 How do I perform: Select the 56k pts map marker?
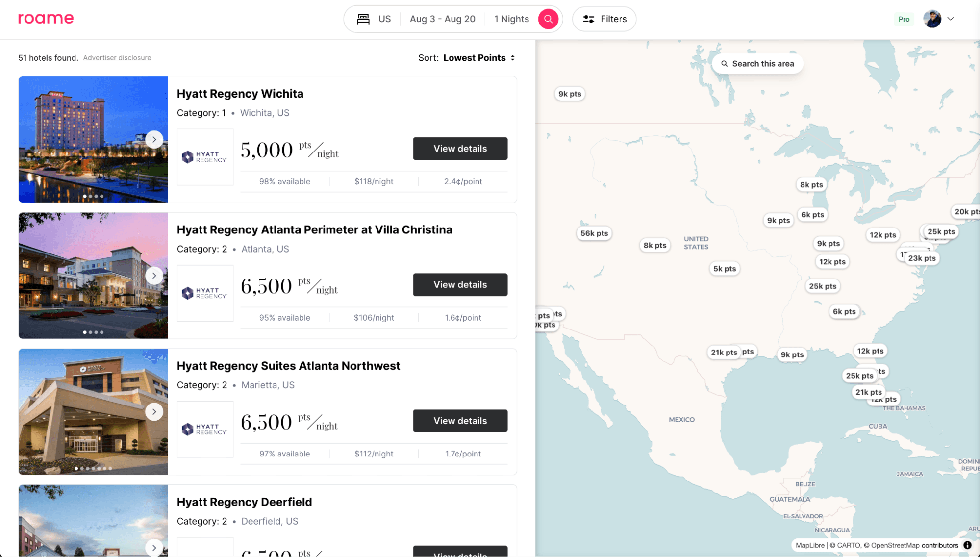[x=594, y=233]
